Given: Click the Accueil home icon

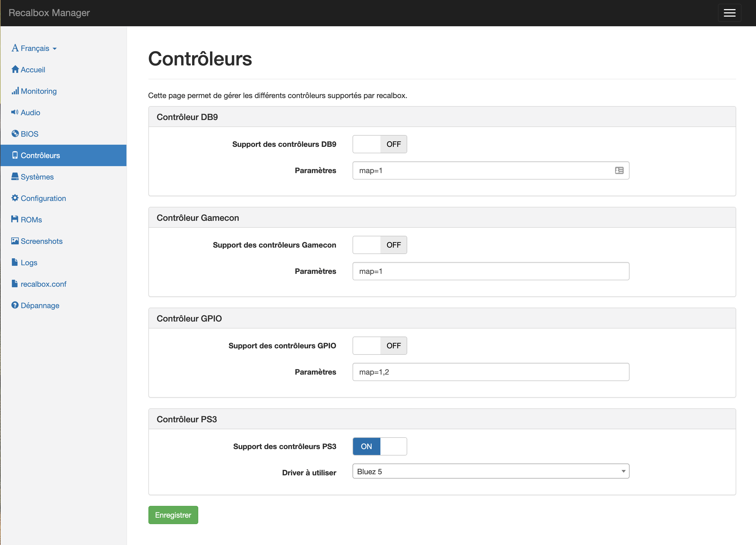Looking at the screenshot, I should coord(15,69).
